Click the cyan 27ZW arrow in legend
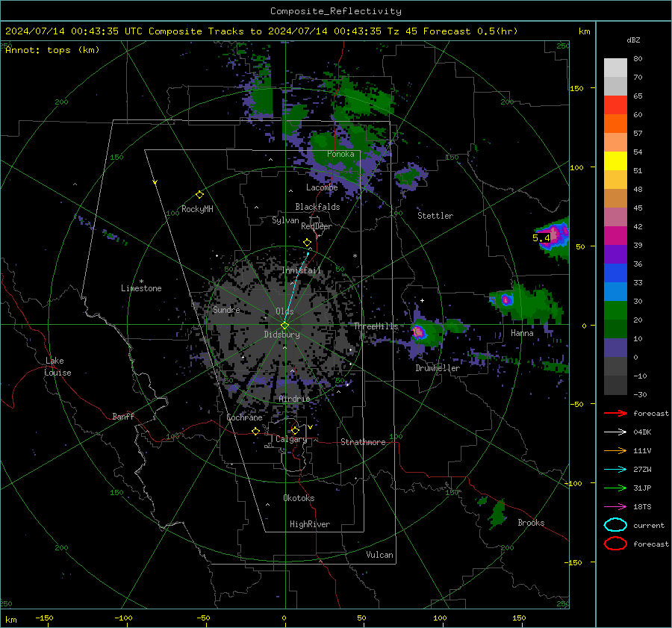The height and width of the screenshot is (628, 672). [x=615, y=470]
